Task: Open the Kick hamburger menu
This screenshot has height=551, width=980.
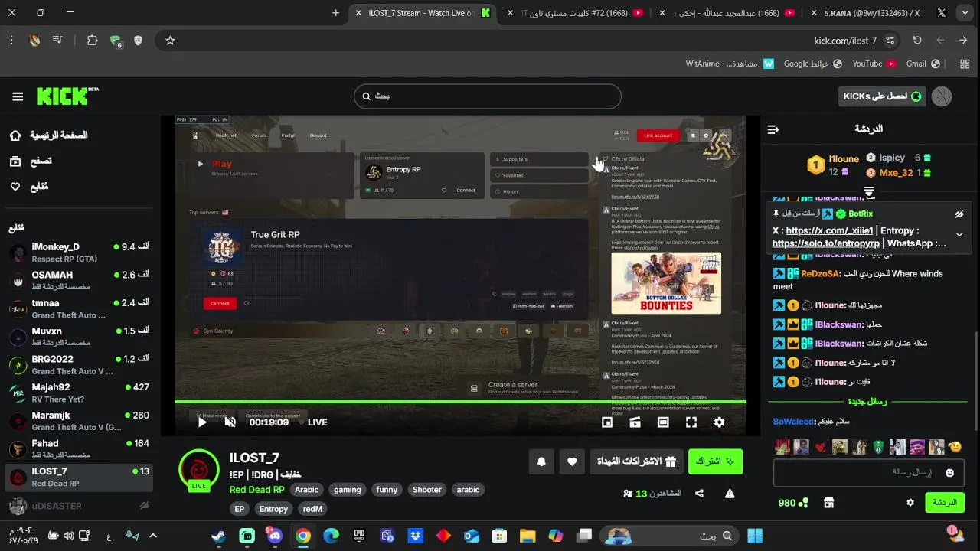Action: (x=18, y=96)
